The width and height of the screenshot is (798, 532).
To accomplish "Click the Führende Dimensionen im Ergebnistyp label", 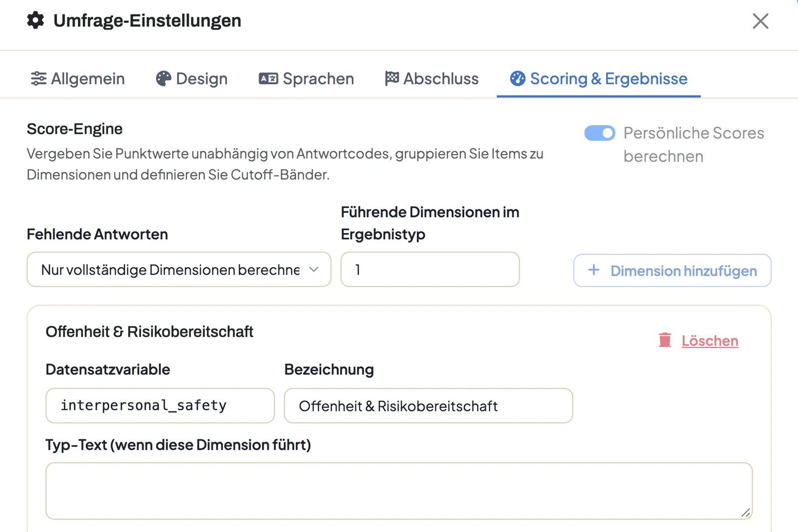I will click(430, 223).
